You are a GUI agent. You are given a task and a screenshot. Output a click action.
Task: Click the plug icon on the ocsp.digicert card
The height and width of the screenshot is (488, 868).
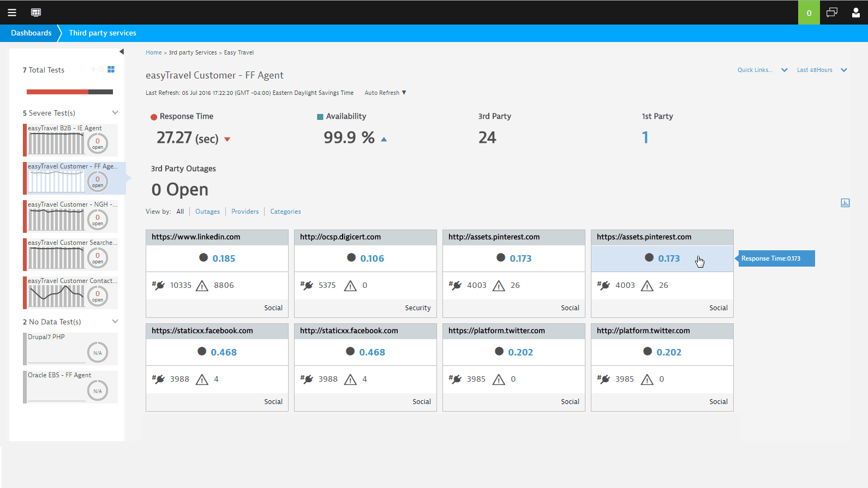click(x=307, y=285)
